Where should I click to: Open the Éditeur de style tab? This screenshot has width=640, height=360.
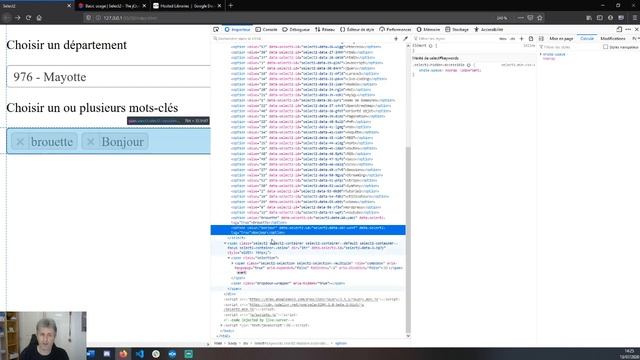[357, 29]
